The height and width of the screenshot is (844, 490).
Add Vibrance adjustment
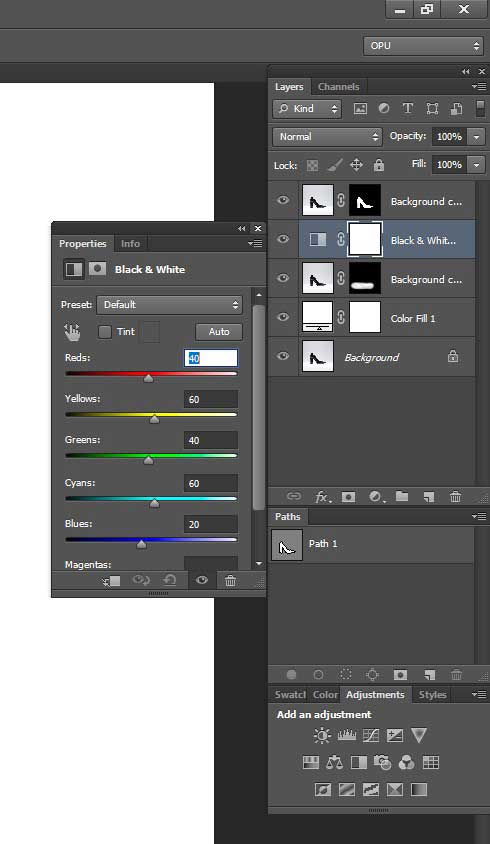[x=419, y=735]
